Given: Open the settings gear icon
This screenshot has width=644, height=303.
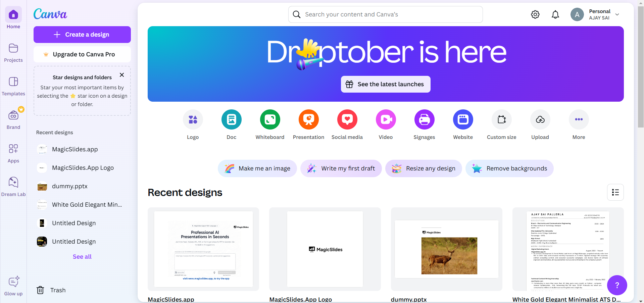Looking at the screenshot, I should [x=535, y=14].
